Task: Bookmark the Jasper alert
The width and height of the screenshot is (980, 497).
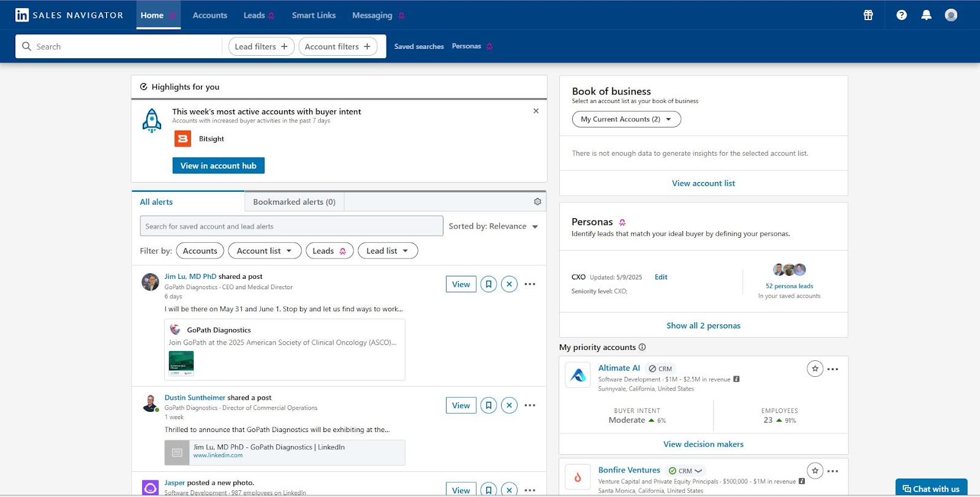Action: [488, 490]
